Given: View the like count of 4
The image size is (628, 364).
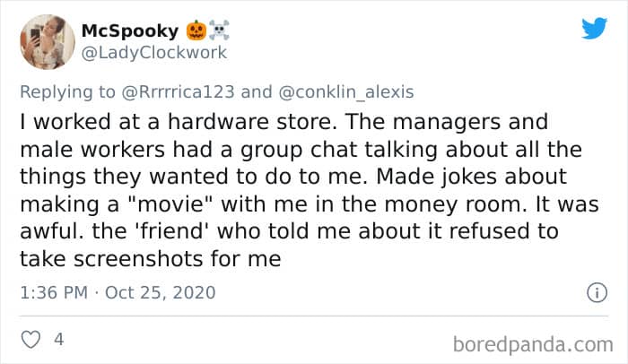Looking at the screenshot, I should [58, 342].
